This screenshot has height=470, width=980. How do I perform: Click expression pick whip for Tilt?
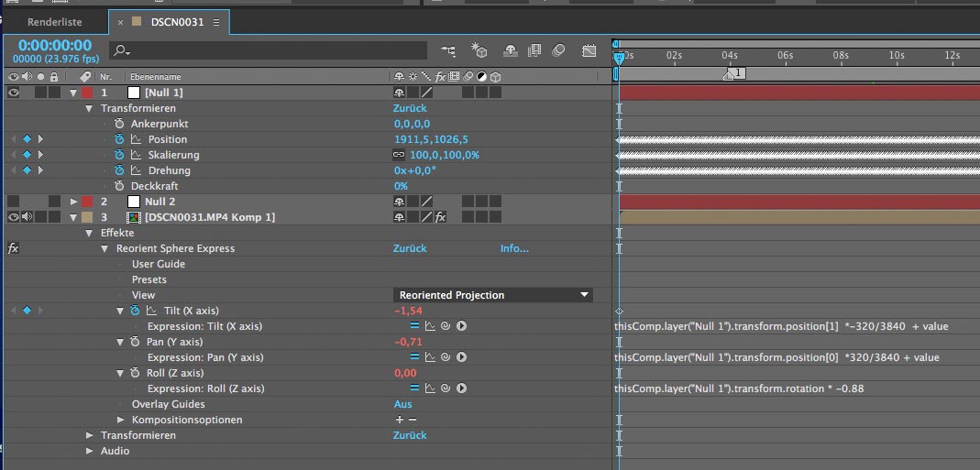(x=445, y=326)
